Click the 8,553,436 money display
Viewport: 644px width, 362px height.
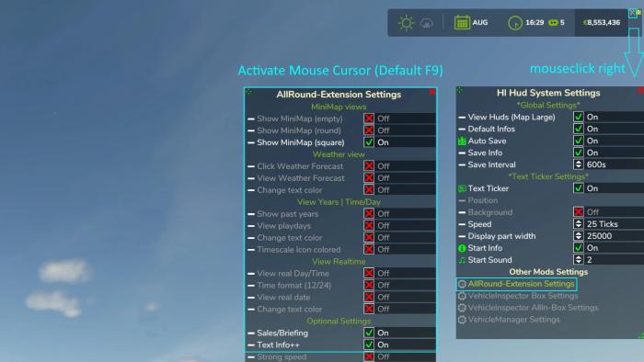pos(602,23)
